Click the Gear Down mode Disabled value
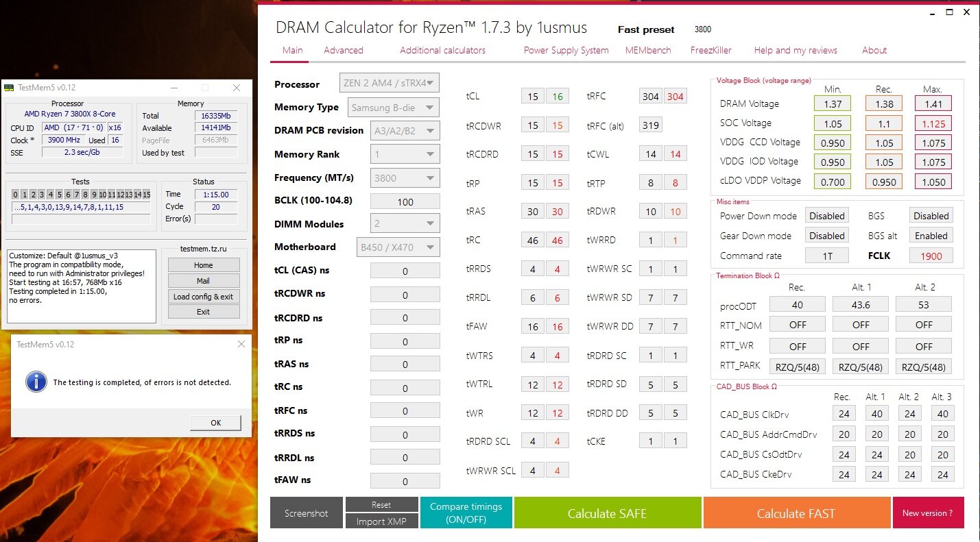This screenshot has width=980, height=542. click(x=826, y=236)
